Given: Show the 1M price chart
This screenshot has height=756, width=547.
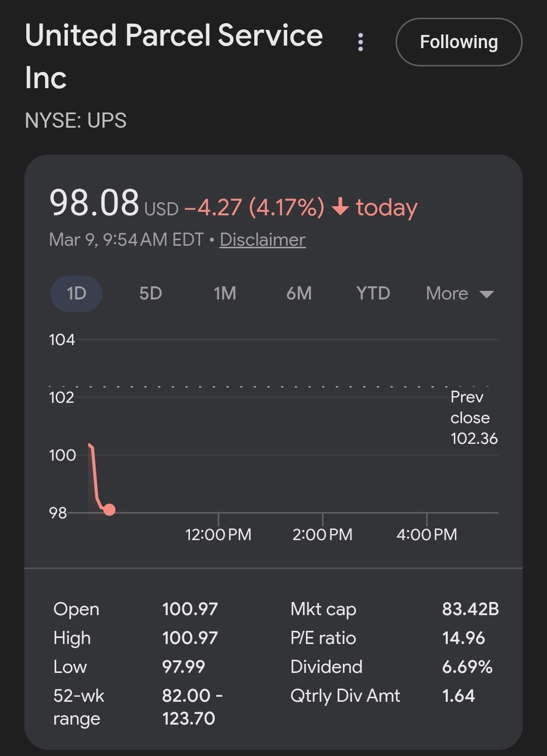Looking at the screenshot, I should [x=225, y=293].
